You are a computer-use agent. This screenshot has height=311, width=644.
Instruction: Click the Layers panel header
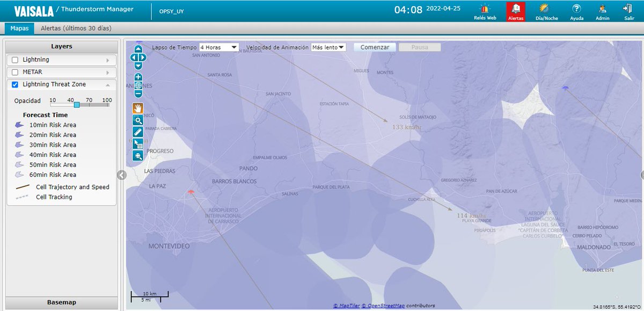(x=62, y=47)
